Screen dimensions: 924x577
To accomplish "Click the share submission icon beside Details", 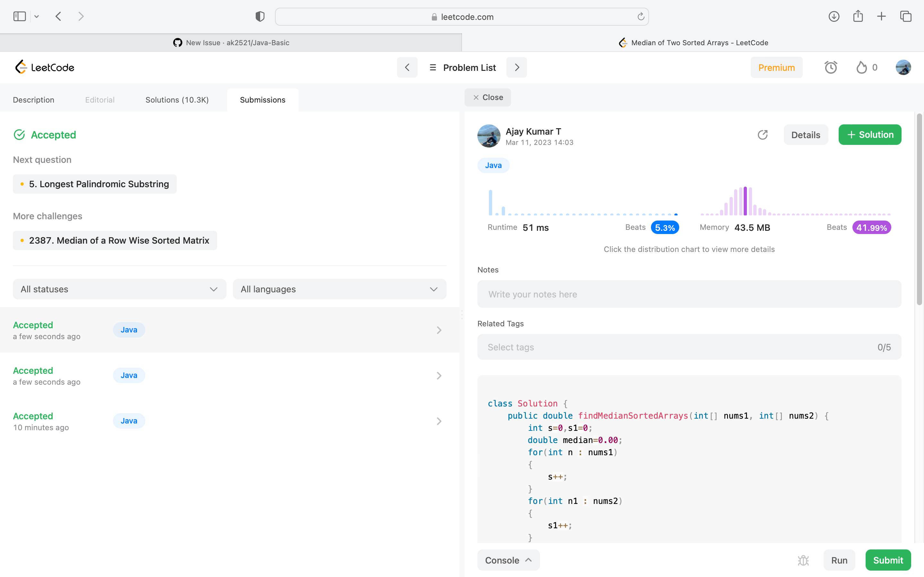I will tap(763, 135).
